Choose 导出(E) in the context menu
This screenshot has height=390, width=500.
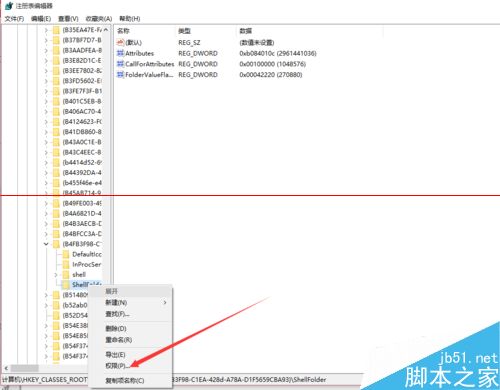coord(115,355)
